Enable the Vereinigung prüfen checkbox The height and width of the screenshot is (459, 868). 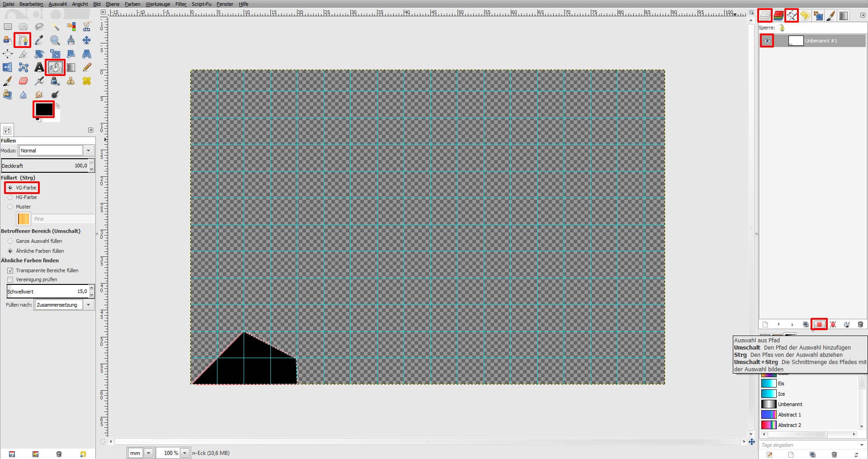tap(10, 279)
